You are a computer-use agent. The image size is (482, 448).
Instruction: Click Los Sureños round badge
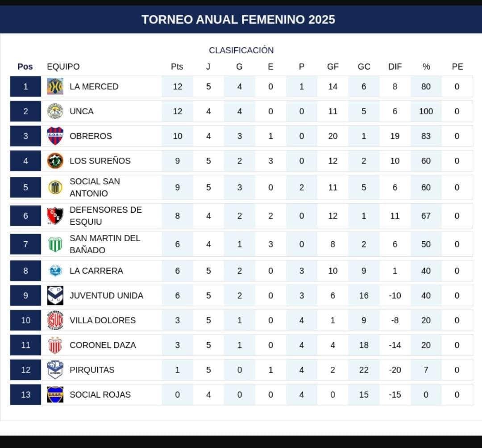[55, 161]
